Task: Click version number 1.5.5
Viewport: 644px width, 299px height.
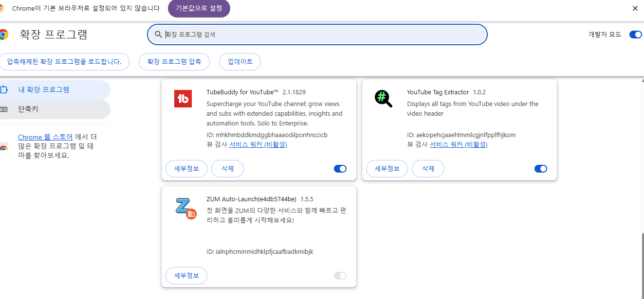Action: point(307,199)
